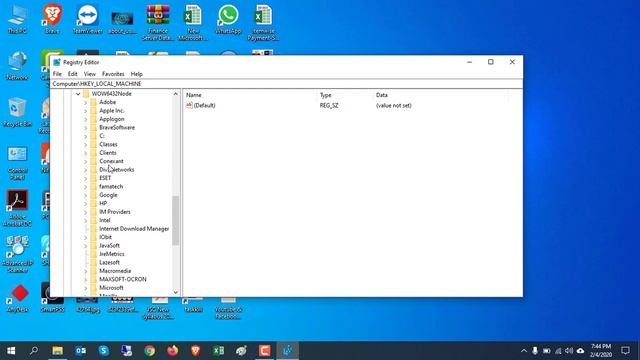The height and width of the screenshot is (360, 640).
Task: Open the File menu in Registry Editor
Action: coord(57,74)
